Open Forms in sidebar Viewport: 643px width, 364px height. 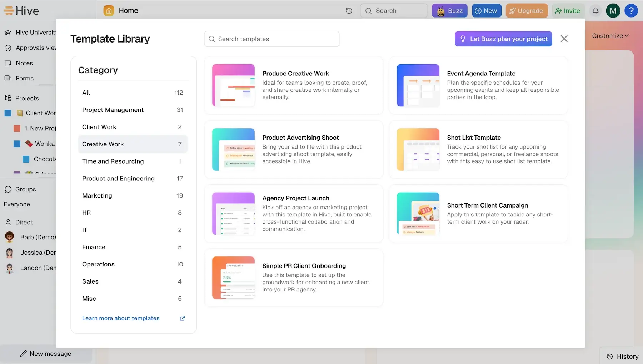[x=19, y=78]
